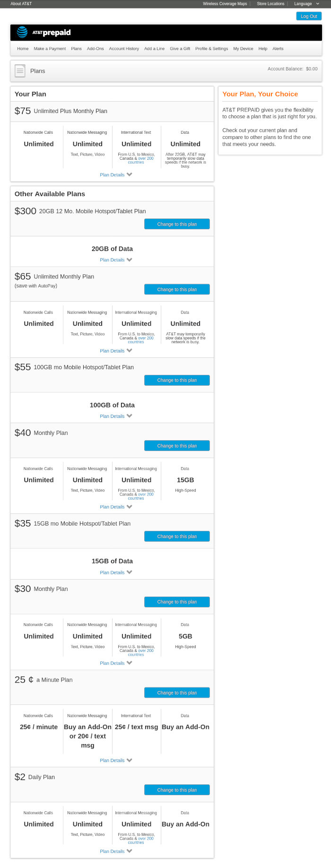Change to the 25¢ a Minute Plan
Screen dimensions: 331x868
click(177, 692)
